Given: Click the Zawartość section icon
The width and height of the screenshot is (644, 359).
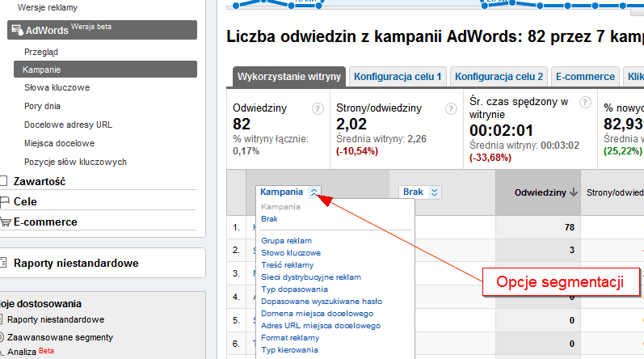Looking at the screenshot, I should pyautogui.click(x=5, y=182).
